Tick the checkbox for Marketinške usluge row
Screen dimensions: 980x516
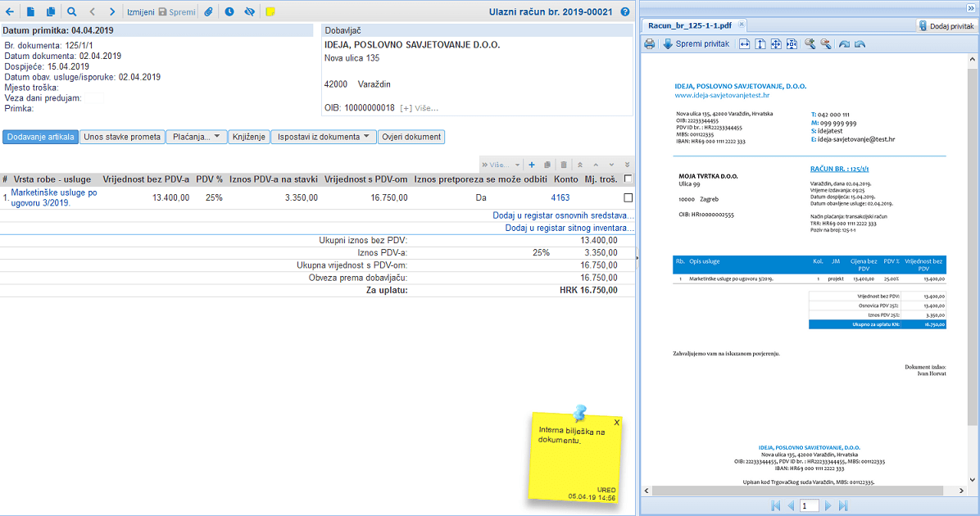[628, 197]
